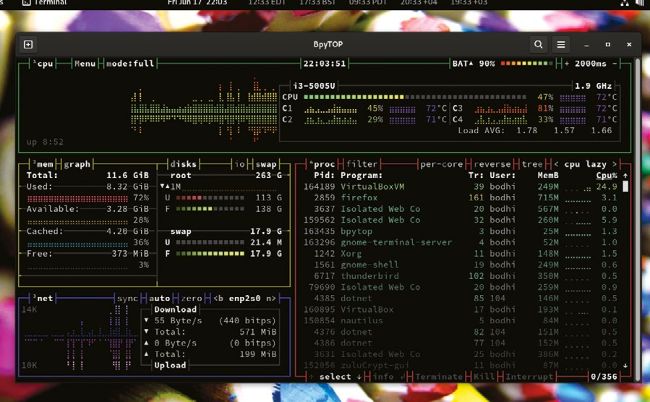Click the Terminal item in top bar
The width and height of the screenshot is (650, 402).
click(37, 5)
